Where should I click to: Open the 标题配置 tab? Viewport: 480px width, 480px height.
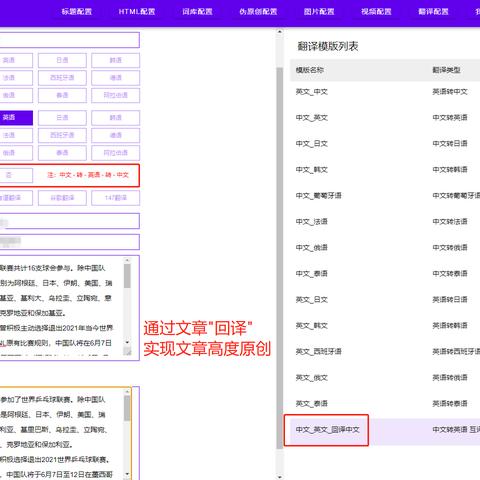[77, 12]
